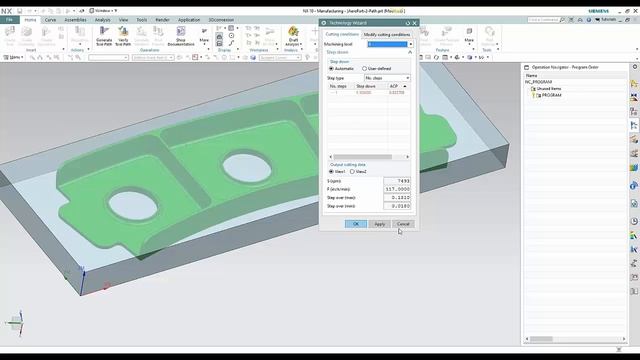This screenshot has width=640, height=360.
Task: Open Shop Documentation tool
Action: (181, 35)
